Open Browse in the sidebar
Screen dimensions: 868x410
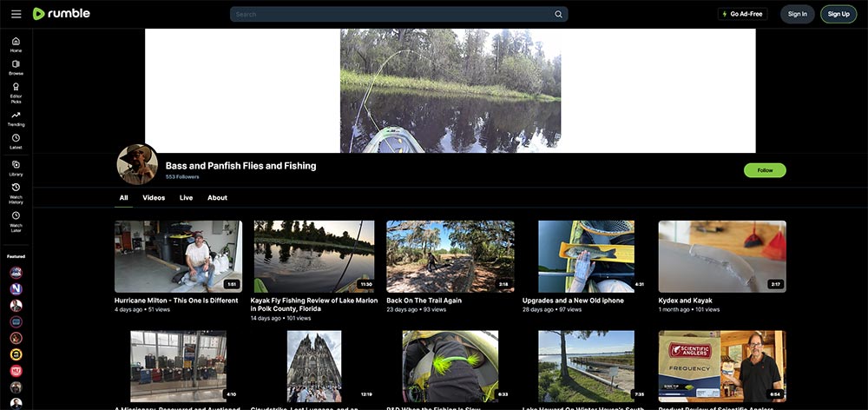tap(16, 68)
